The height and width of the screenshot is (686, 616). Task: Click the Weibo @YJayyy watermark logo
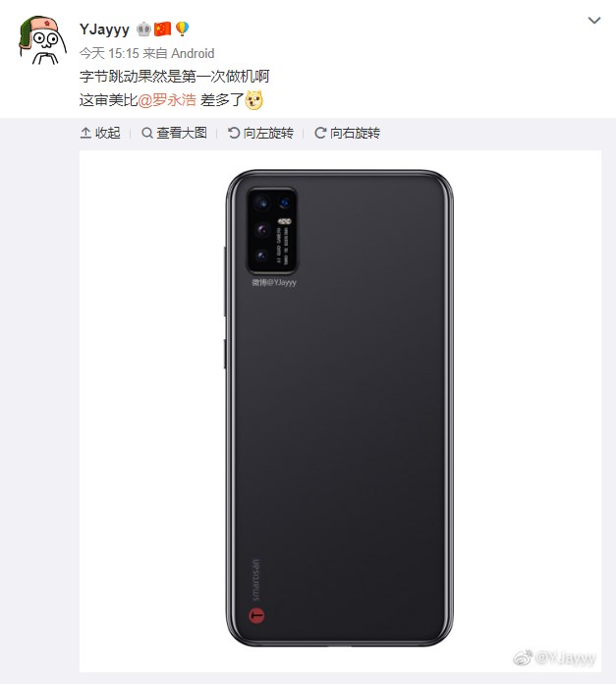(x=554, y=657)
